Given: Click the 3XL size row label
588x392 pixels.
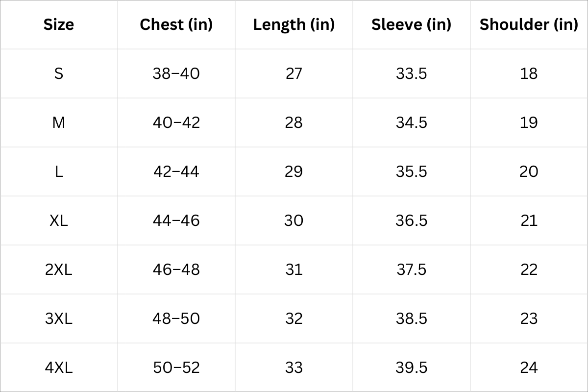Looking at the screenshot, I should point(59,318).
